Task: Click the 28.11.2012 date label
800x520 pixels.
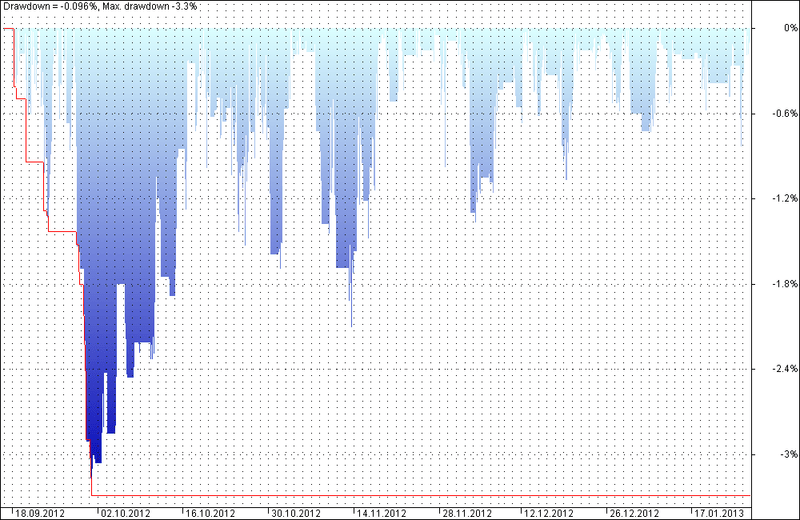Action: (467, 513)
